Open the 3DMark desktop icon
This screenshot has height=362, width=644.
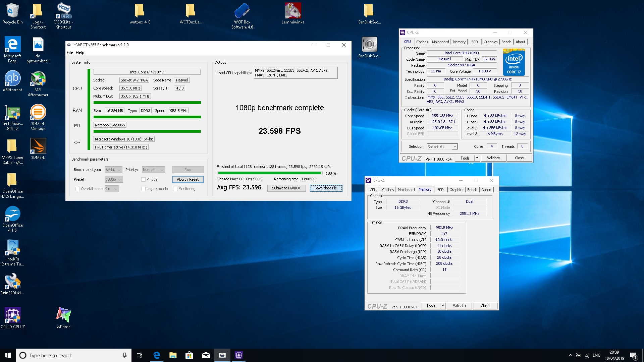38,149
